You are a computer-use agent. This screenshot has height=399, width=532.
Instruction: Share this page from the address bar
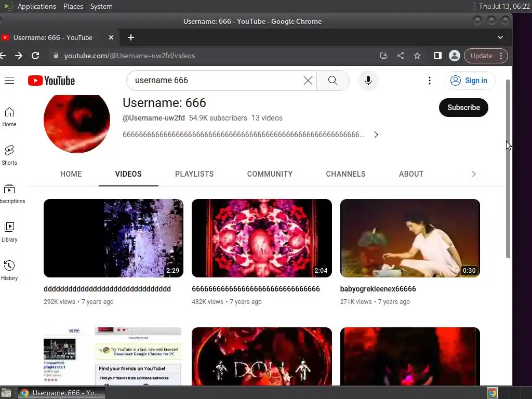(x=401, y=56)
